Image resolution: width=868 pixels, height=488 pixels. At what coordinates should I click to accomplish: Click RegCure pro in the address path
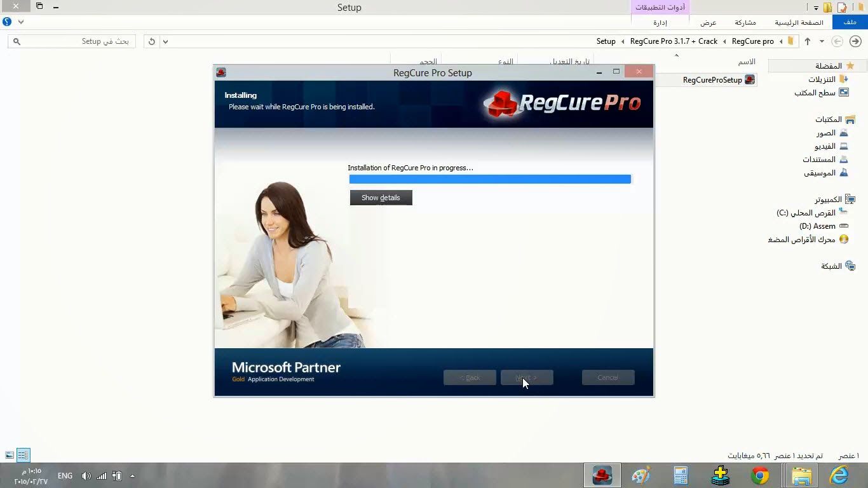pyautogui.click(x=752, y=41)
